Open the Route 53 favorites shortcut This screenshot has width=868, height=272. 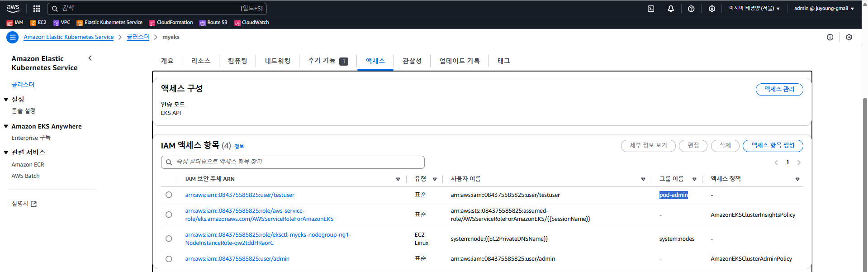point(213,23)
